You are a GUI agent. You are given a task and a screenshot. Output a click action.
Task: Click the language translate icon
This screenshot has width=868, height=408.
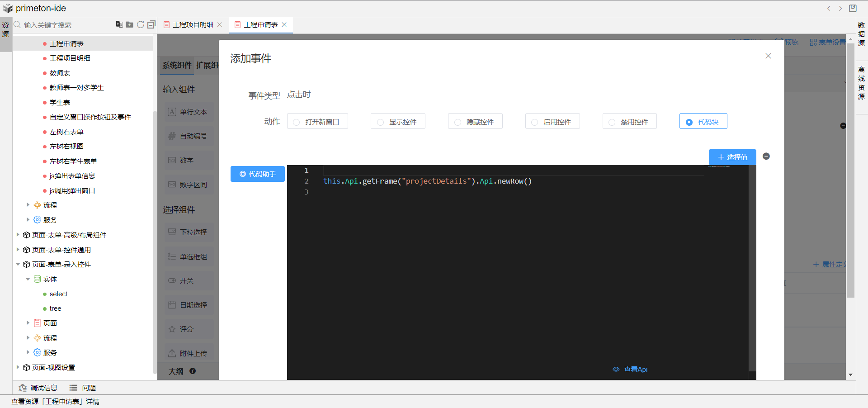(x=119, y=24)
